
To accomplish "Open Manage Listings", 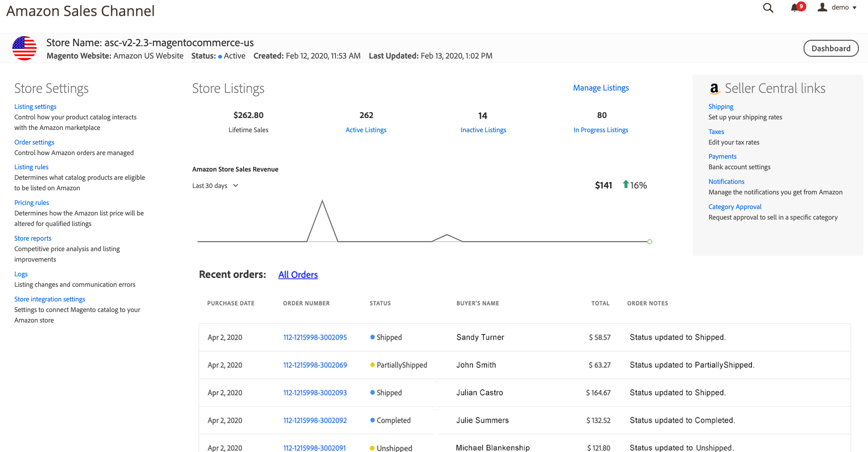I will [601, 88].
